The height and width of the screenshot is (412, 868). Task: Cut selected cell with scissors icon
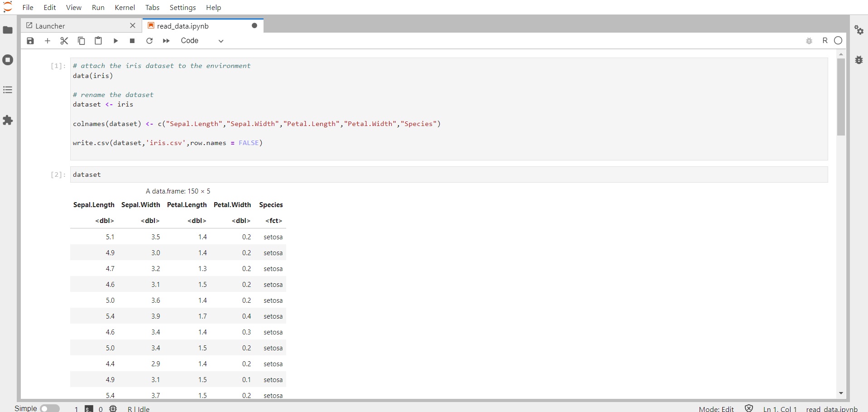[64, 41]
